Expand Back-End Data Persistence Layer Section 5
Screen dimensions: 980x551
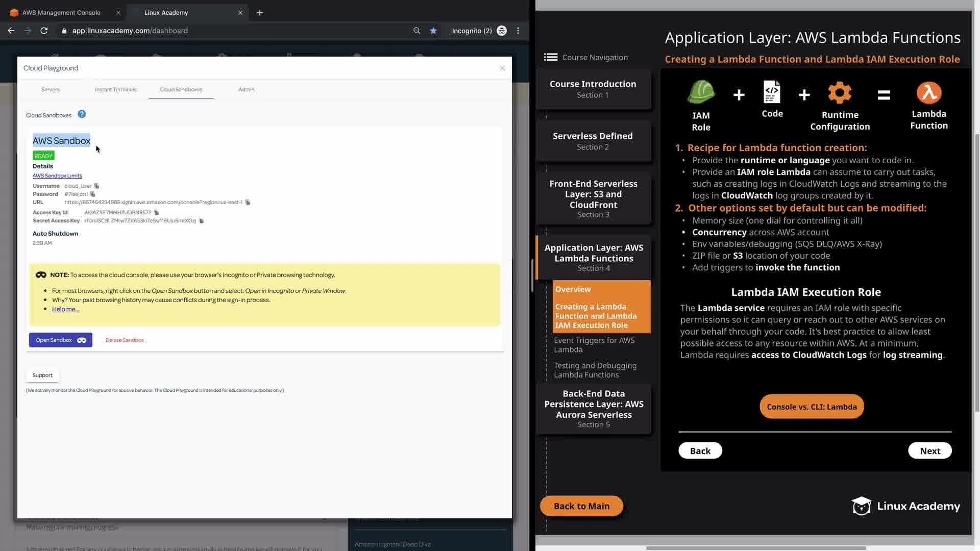click(593, 408)
